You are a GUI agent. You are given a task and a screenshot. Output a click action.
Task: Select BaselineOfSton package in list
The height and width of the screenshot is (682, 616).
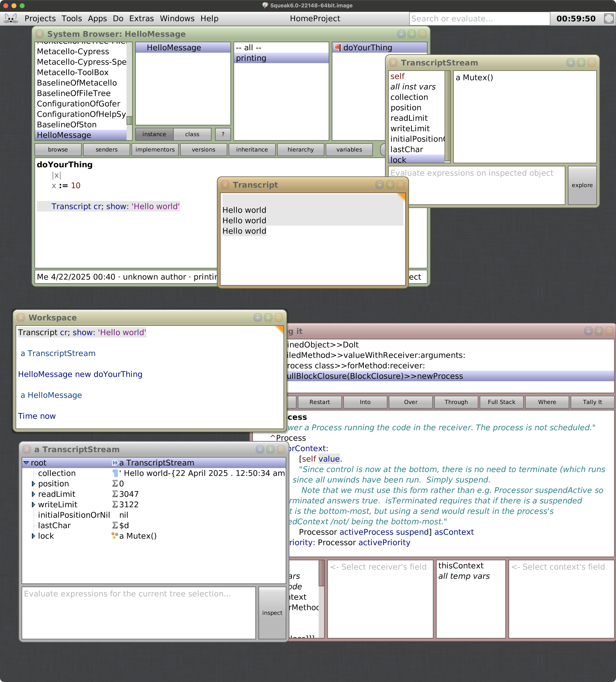click(81, 125)
